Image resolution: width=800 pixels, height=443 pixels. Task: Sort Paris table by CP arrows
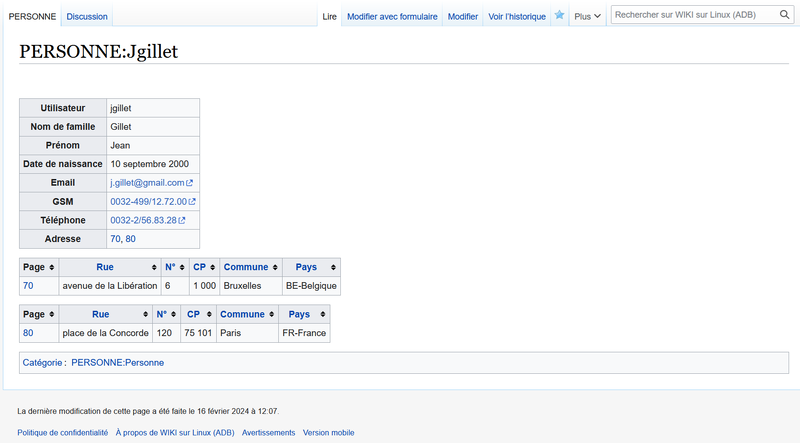[209, 314]
